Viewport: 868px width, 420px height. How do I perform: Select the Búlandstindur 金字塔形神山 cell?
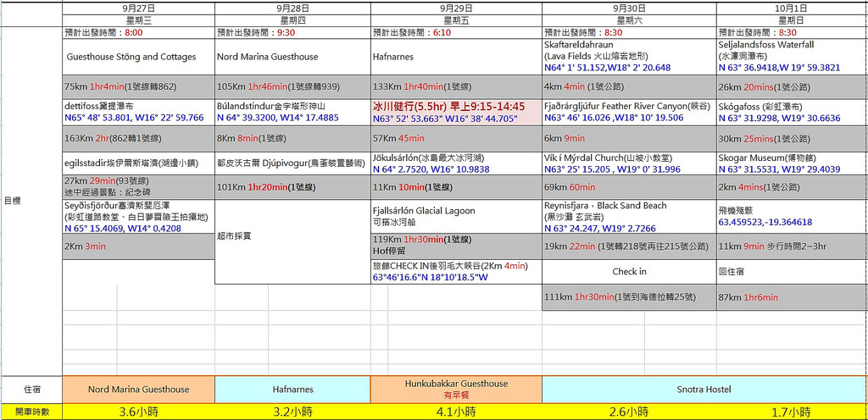292,112
